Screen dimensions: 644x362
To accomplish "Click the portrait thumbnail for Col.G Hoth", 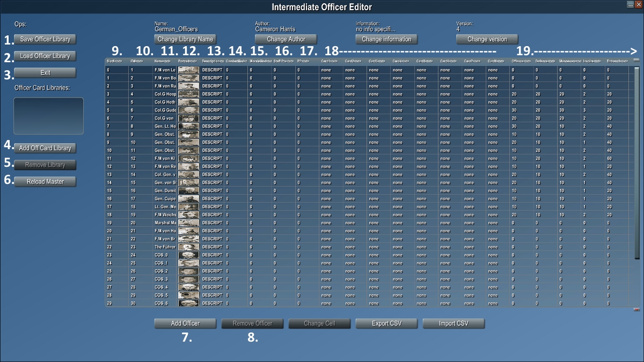I will 188,102.
